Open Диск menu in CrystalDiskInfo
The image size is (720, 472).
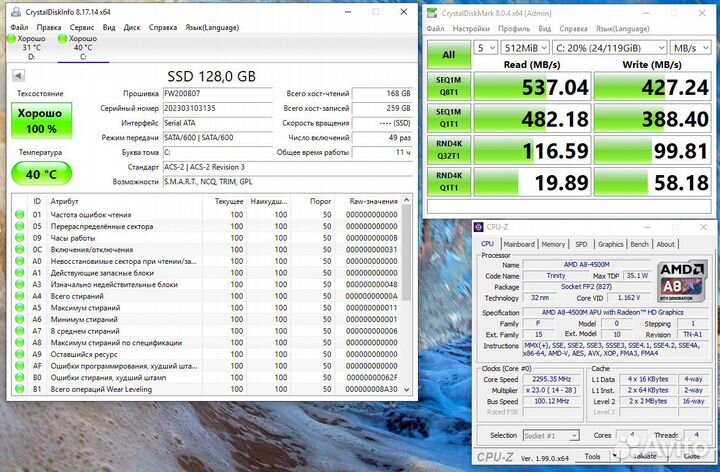point(132,28)
